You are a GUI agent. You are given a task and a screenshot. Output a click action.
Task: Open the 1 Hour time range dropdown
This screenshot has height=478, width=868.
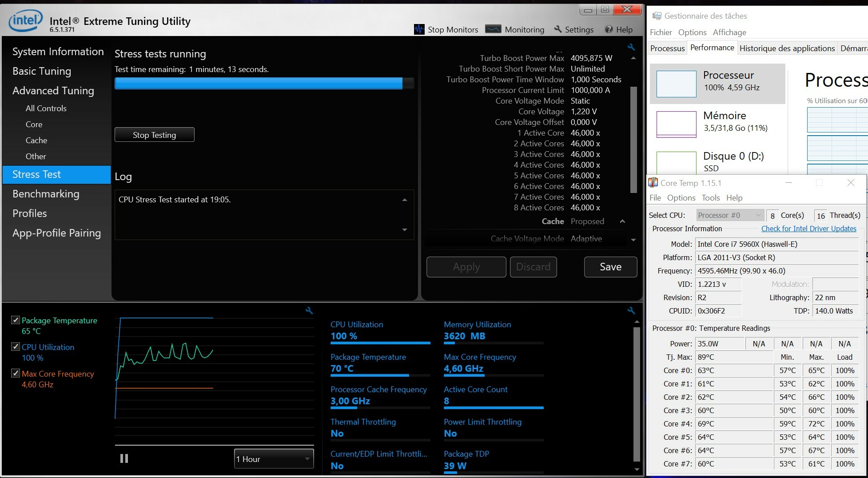274,459
